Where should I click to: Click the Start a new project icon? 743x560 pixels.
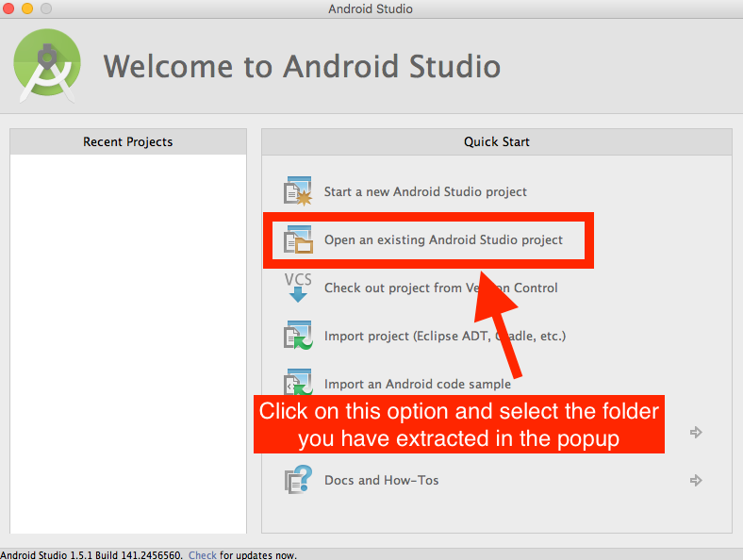pos(298,191)
